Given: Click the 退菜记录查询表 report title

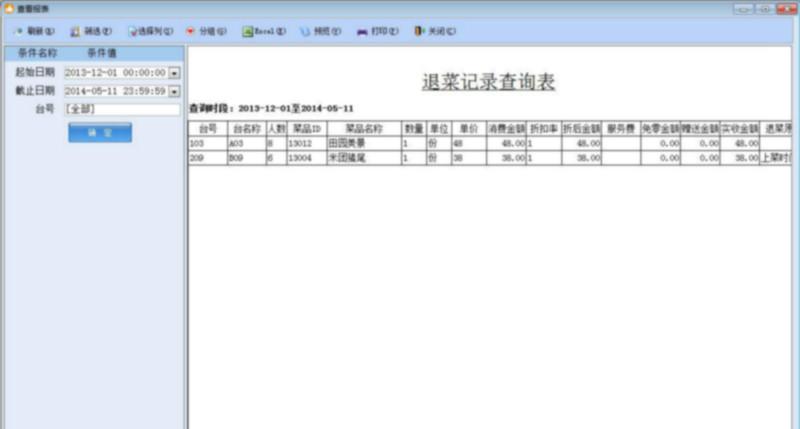Looking at the screenshot, I should 488,82.
